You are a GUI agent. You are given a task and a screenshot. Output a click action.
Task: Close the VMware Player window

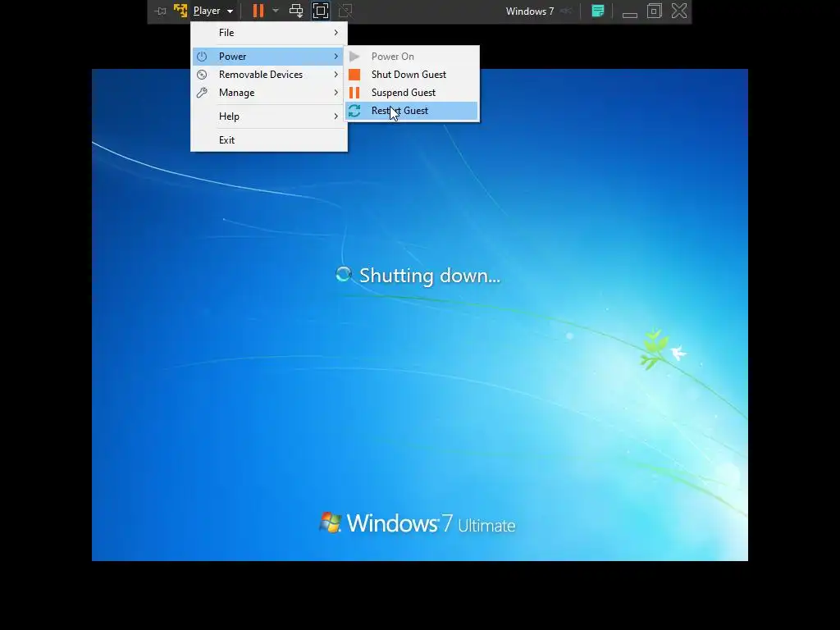point(679,11)
